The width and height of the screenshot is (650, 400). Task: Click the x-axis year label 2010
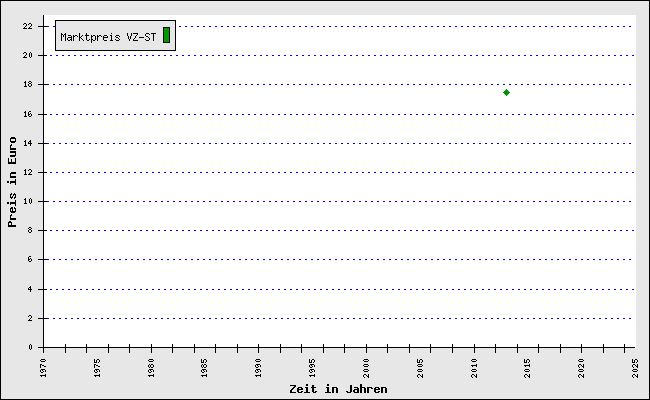474,368
